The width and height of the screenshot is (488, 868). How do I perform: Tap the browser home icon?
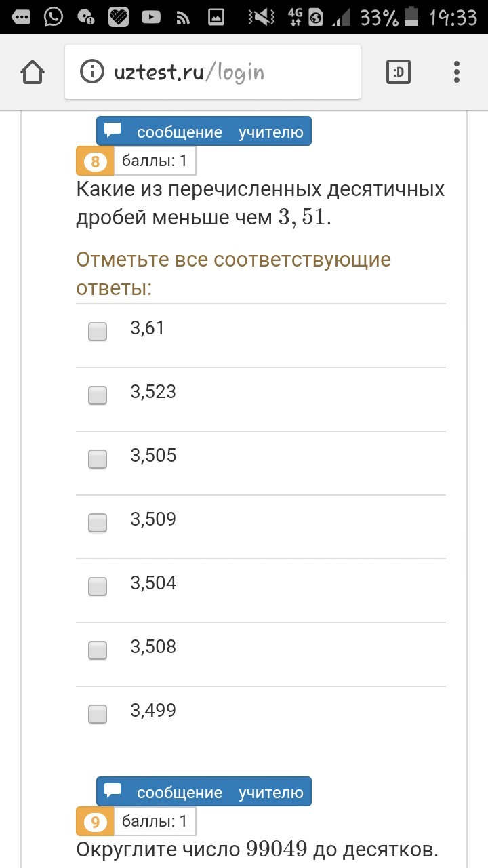pyautogui.click(x=33, y=72)
